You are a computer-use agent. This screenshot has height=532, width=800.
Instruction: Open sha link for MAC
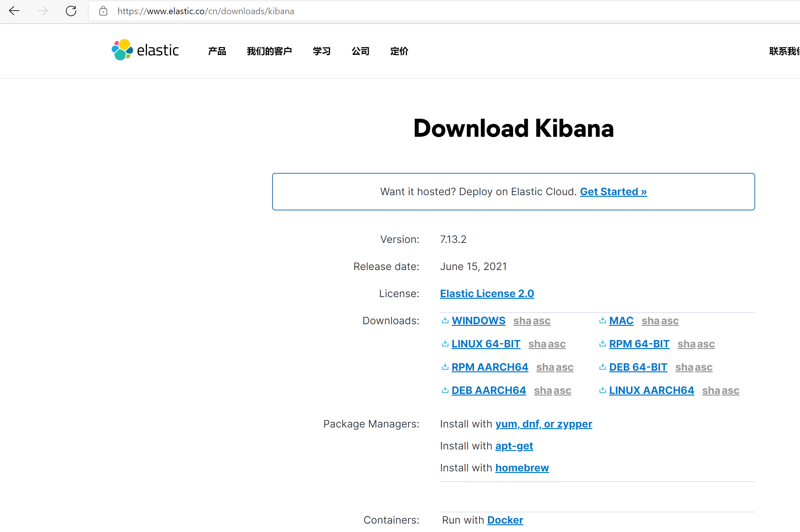(x=650, y=321)
